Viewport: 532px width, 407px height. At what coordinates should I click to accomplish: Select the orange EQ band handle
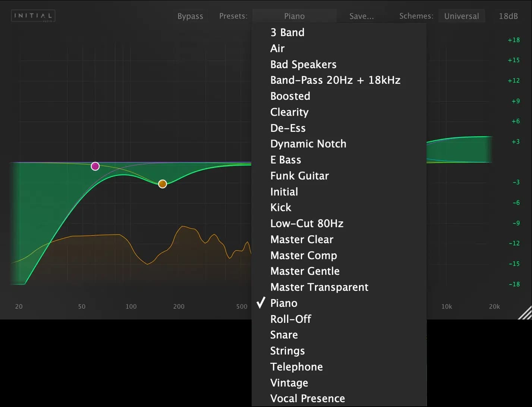pos(162,184)
